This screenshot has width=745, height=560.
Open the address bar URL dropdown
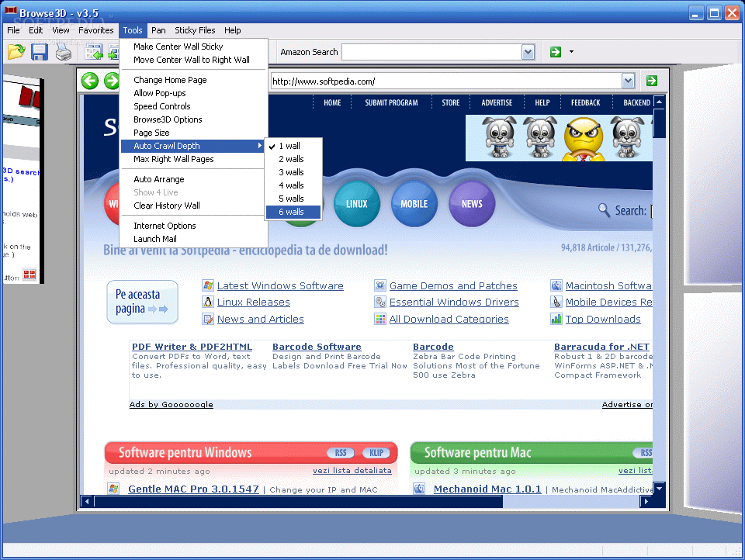pos(628,81)
